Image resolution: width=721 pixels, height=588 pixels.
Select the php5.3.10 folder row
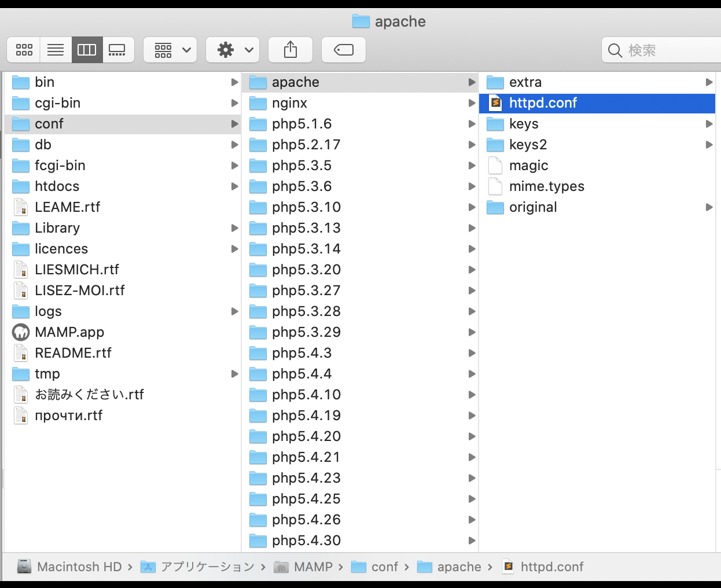click(x=360, y=207)
